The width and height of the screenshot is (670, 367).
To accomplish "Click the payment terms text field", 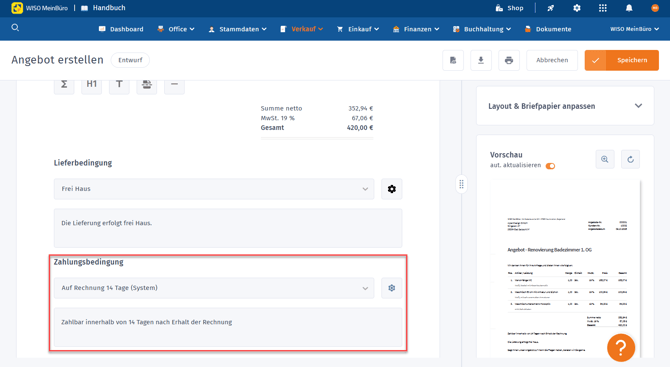I will click(228, 327).
